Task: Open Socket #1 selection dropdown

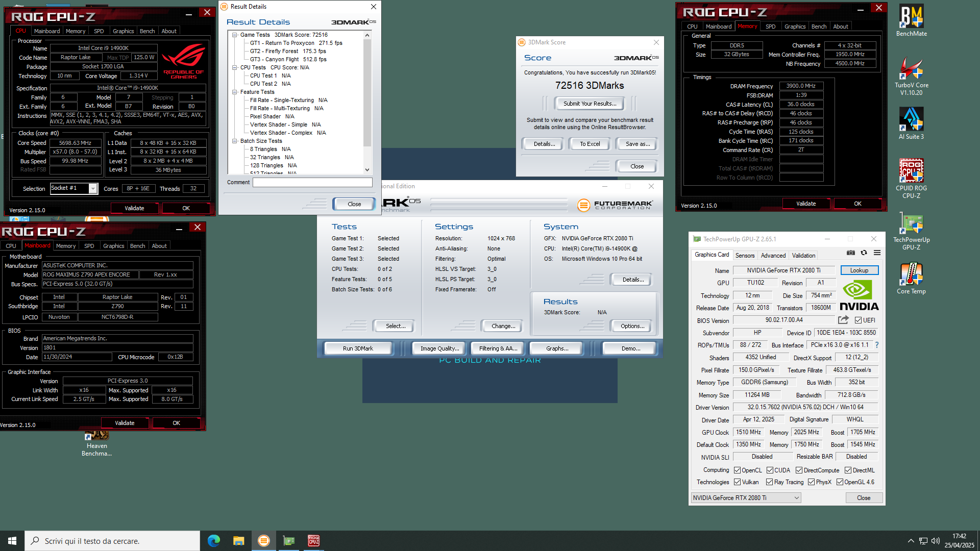Action: 74,188
